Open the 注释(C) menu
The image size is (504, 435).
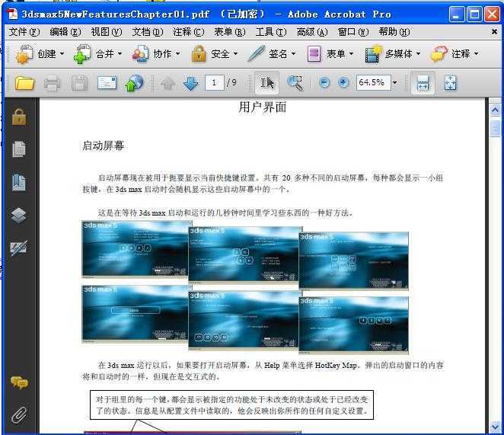189,32
